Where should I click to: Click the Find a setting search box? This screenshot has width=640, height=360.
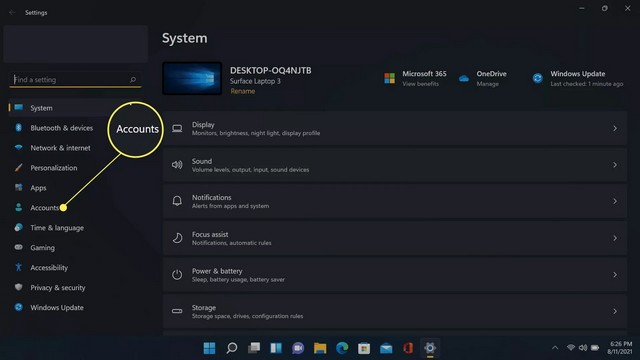[75, 80]
